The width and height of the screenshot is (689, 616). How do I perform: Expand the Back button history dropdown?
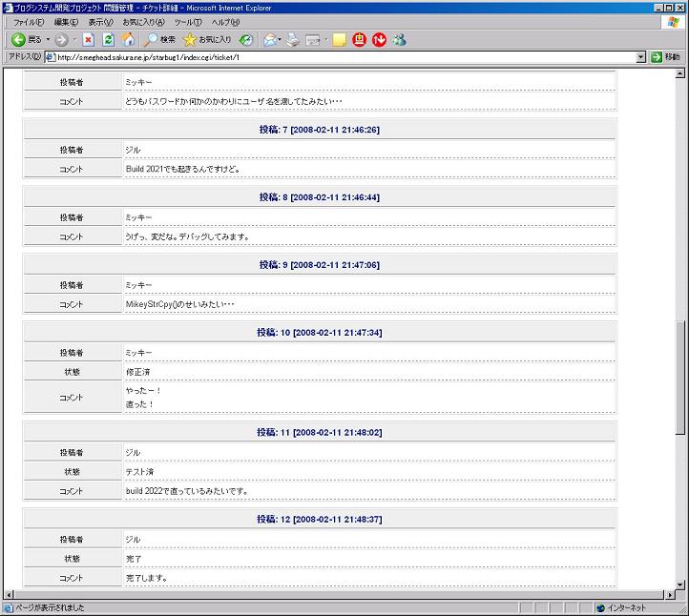click(48, 40)
